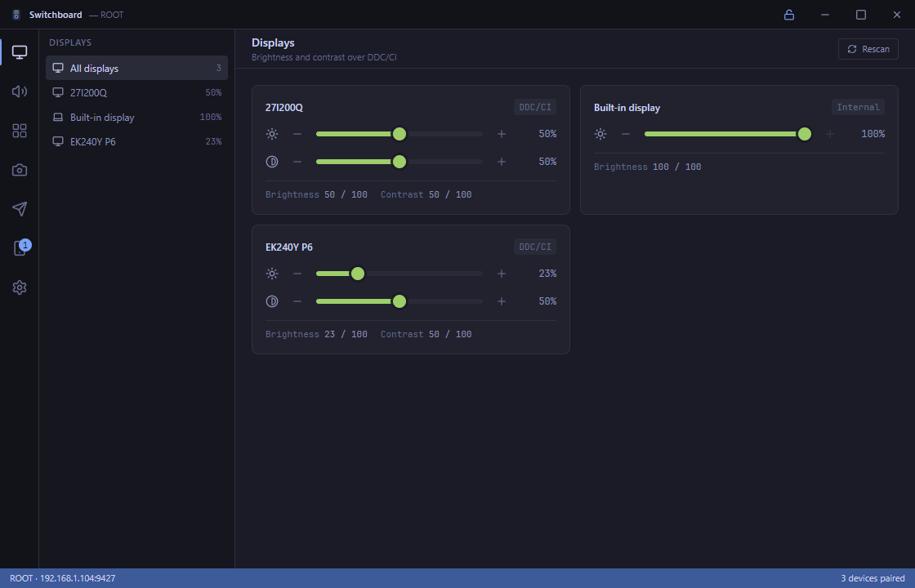The image size is (915, 588).
Task: Open the Displays section in sidebar rail
Action: [20, 52]
